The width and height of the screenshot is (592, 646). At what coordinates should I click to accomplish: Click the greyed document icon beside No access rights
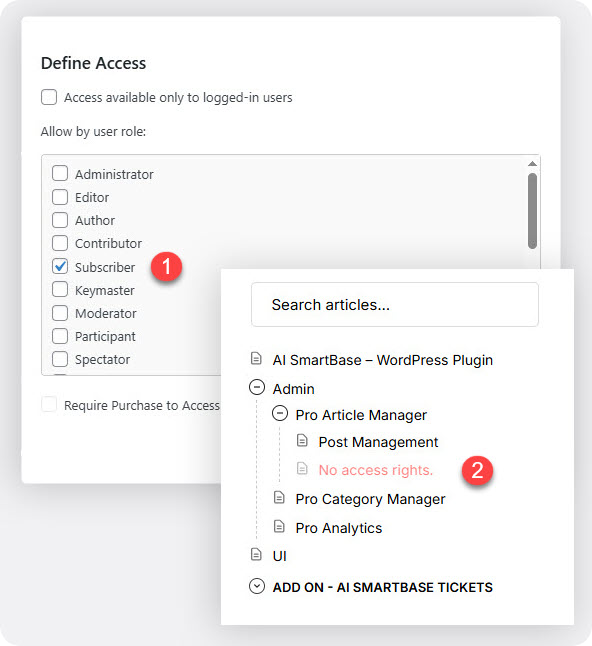[x=302, y=468]
